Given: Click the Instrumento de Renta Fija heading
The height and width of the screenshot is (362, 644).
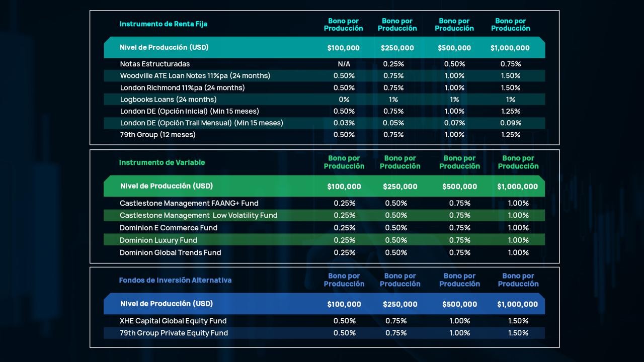Looking at the screenshot, I should point(163,24).
